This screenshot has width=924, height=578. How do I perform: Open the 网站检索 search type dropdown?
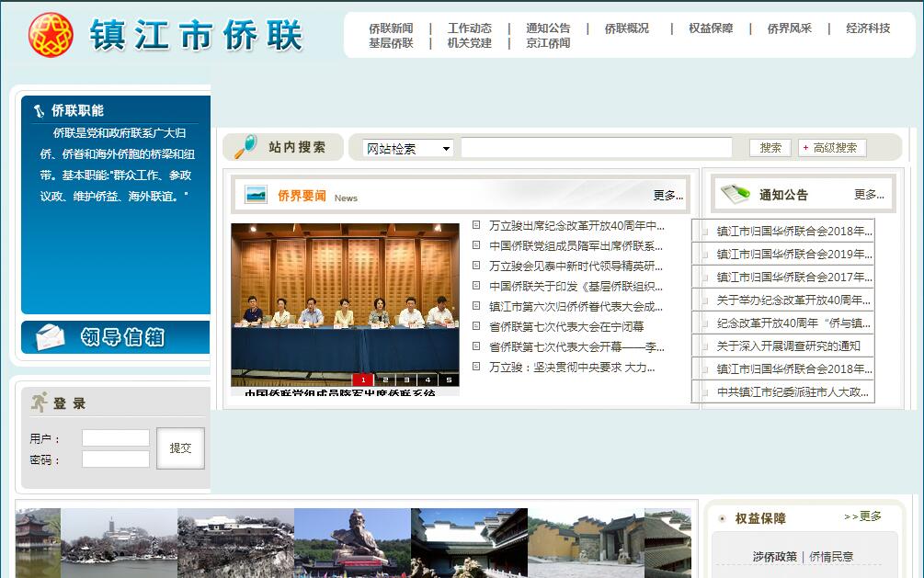(408, 148)
